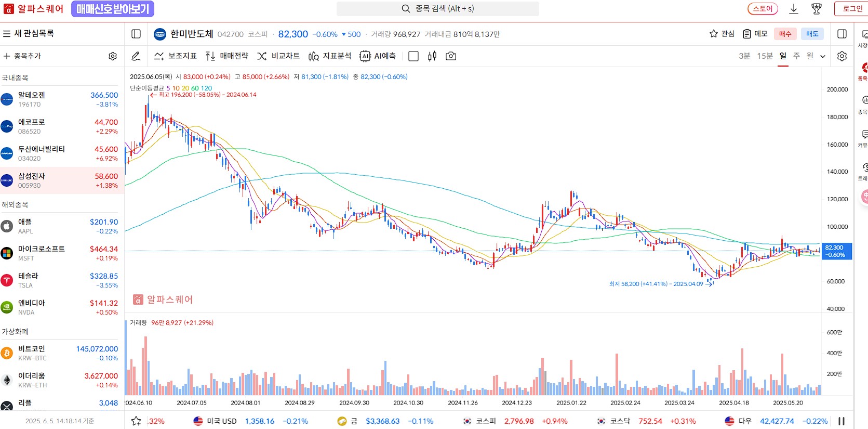The image size is (868, 429).
Task: Select the drawing pencil tool
Action: [x=136, y=56]
